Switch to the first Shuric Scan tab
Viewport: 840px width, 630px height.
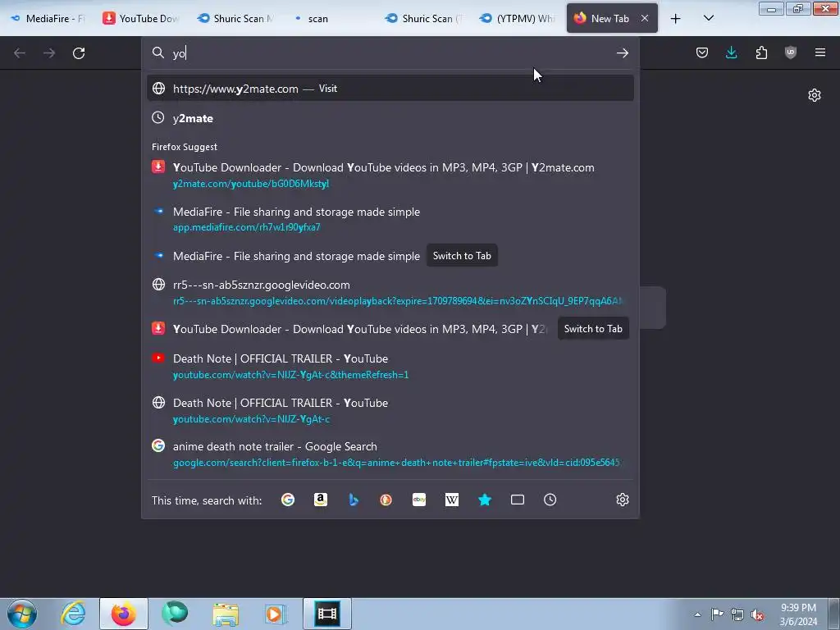(235, 19)
